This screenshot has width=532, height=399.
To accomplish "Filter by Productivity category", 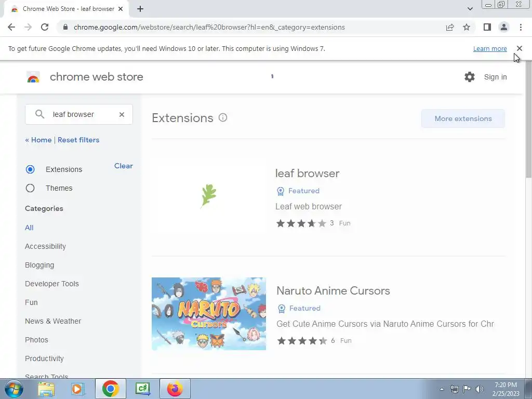I will 45,358.
